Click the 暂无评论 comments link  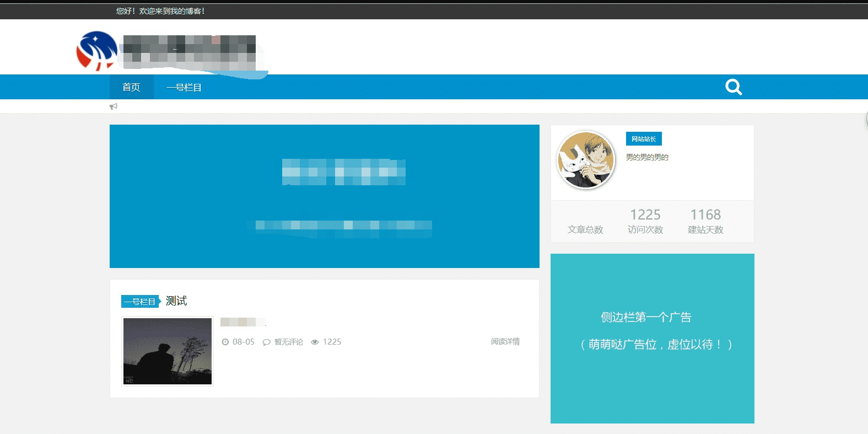coord(289,342)
